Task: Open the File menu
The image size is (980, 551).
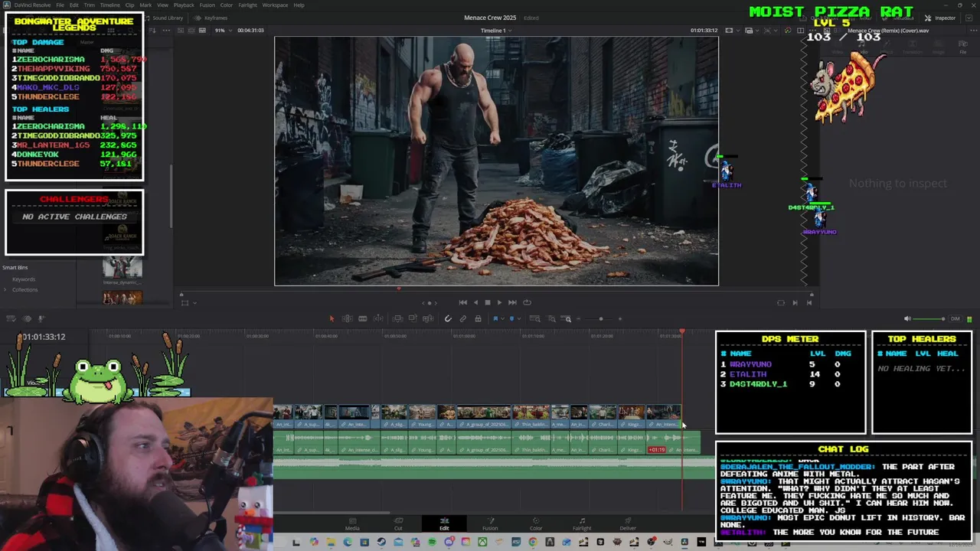Action: point(60,5)
